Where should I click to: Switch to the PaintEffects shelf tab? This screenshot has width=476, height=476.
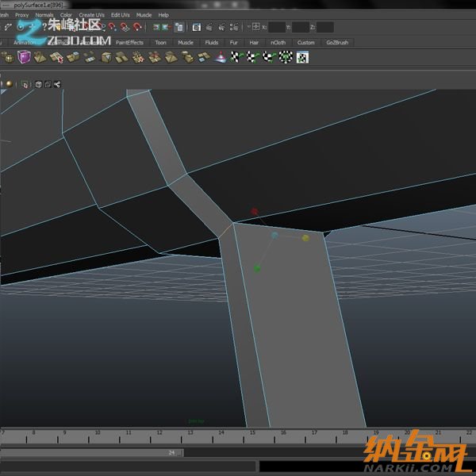pos(129,43)
